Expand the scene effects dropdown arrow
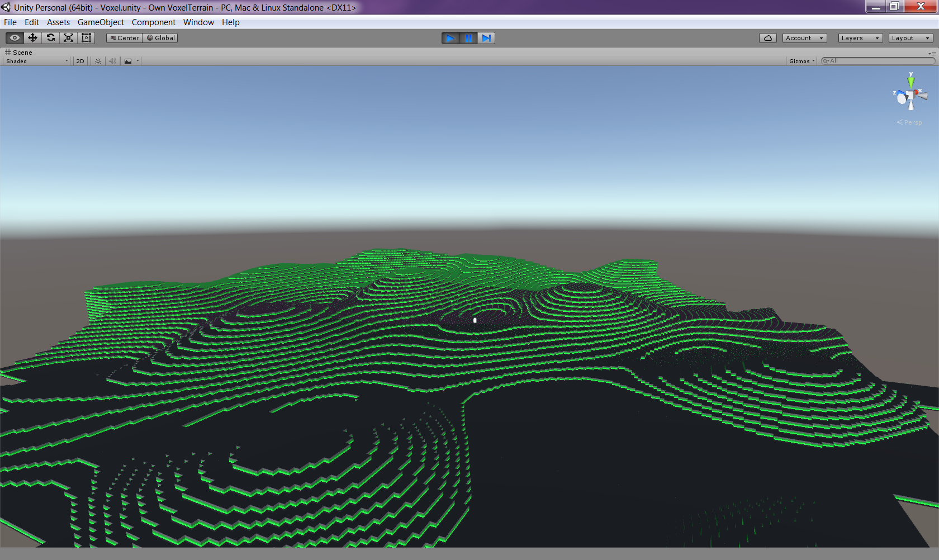The width and height of the screenshot is (939, 560). pos(137,61)
